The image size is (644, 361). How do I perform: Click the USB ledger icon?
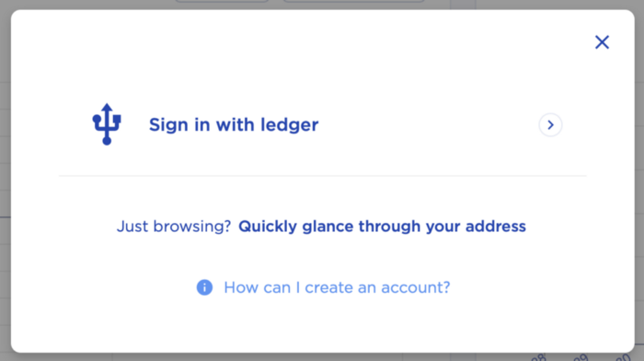point(107,124)
